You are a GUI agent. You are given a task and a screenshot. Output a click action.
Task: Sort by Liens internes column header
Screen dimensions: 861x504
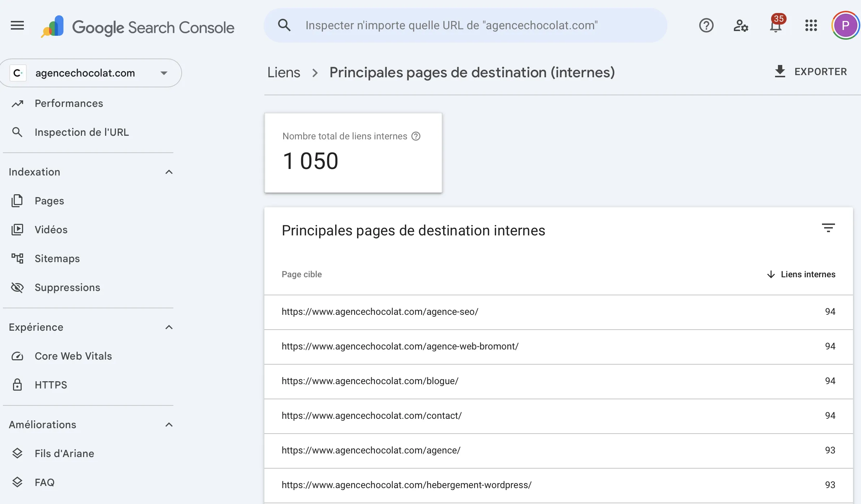[808, 274]
